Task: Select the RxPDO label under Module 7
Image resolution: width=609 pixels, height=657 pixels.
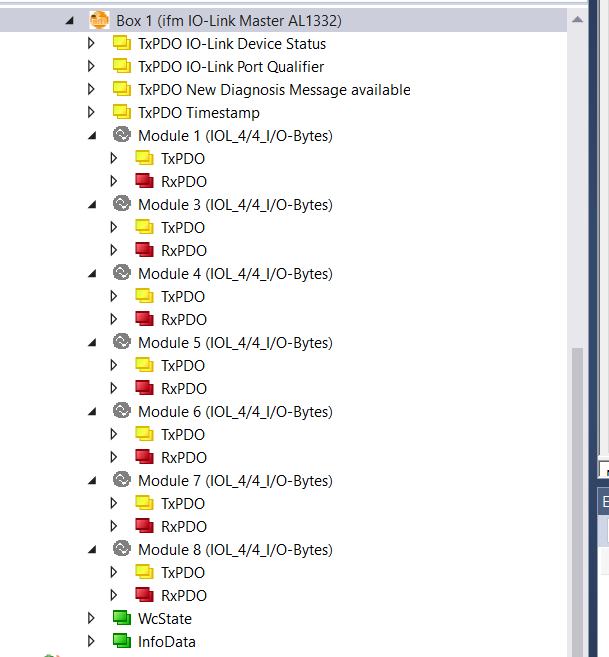Action: point(184,527)
